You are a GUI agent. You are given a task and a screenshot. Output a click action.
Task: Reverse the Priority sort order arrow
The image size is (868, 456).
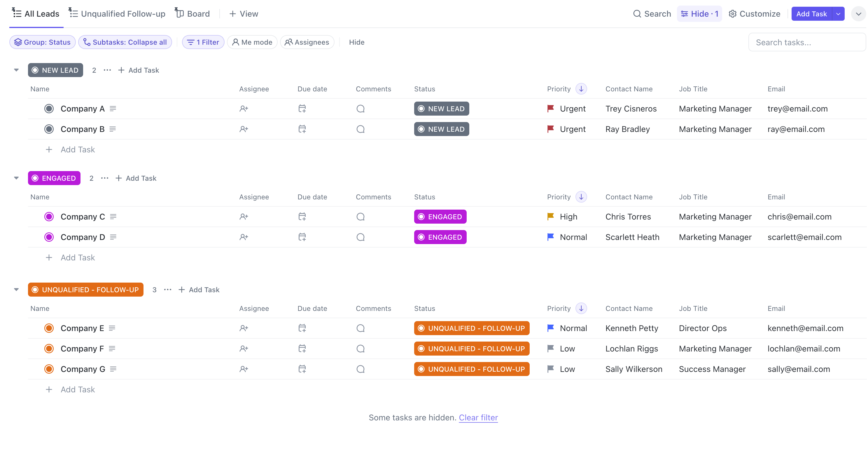click(x=581, y=89)
